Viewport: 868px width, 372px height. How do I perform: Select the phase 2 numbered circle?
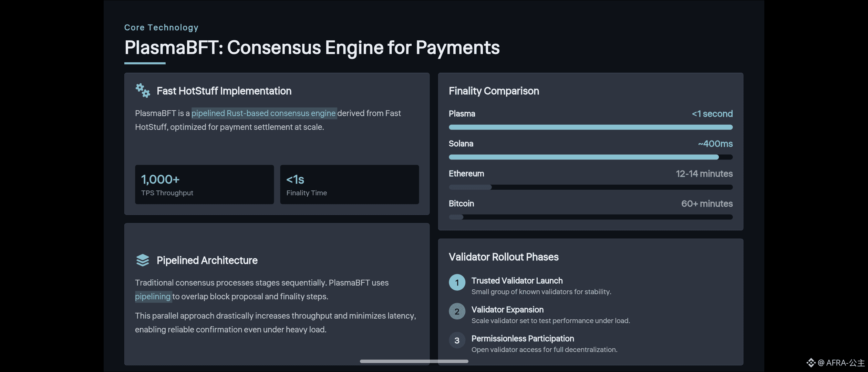pos(457,311)
